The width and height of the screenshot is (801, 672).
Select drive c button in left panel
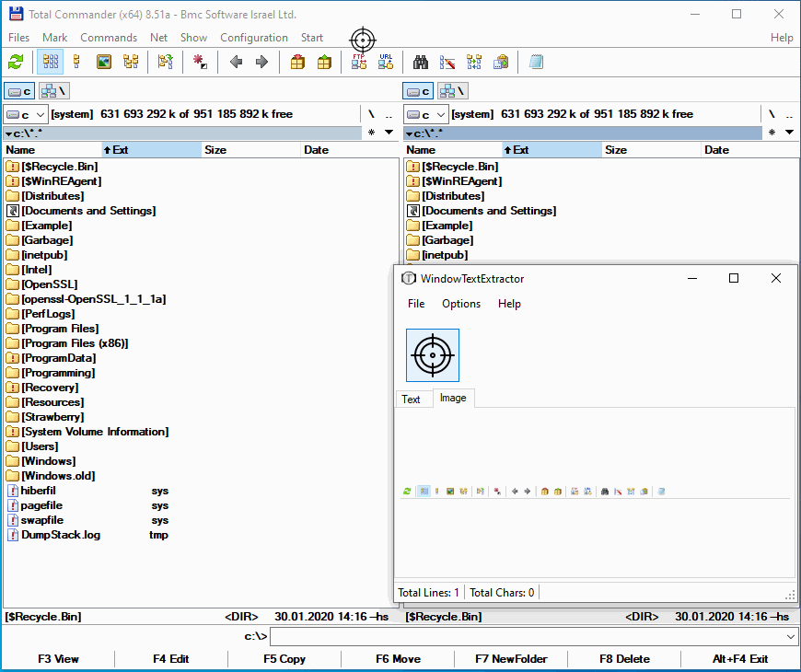[19, 91]
